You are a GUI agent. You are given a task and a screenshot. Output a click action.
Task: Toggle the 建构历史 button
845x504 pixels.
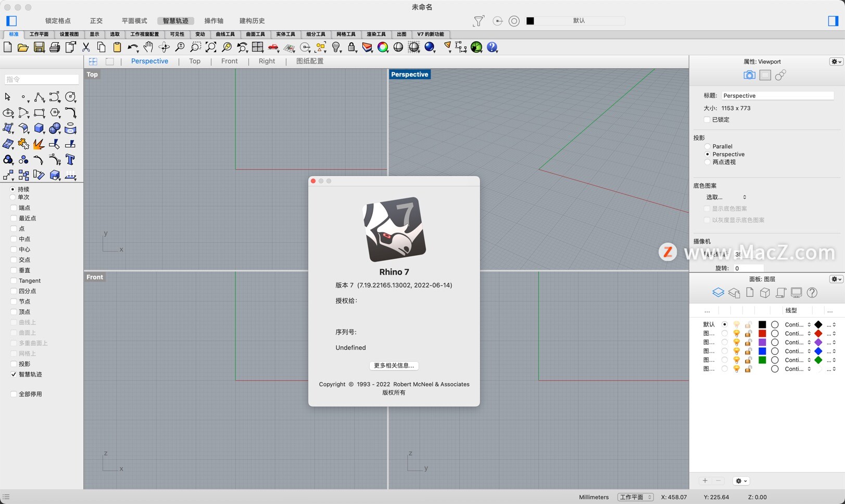[252, 21]
